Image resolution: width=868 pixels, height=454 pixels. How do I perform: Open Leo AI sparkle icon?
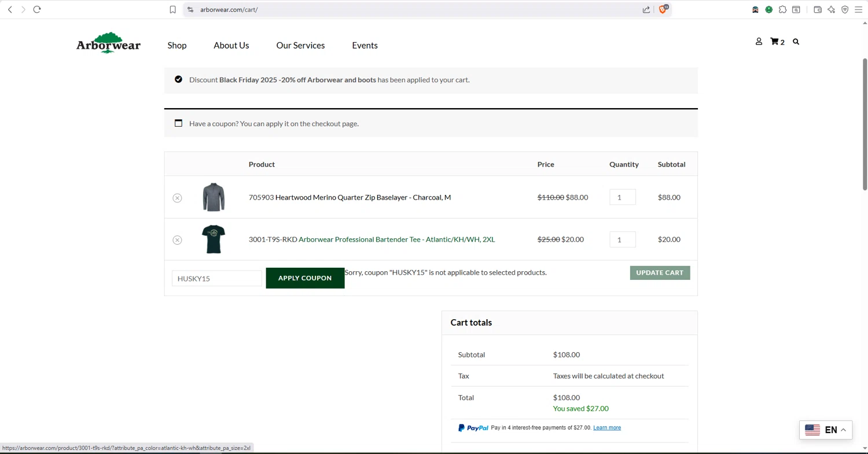coord(832,9)
